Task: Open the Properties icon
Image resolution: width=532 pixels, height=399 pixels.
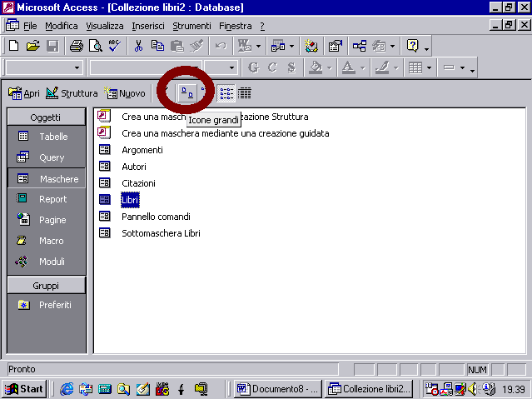Action: pos(336,46)
